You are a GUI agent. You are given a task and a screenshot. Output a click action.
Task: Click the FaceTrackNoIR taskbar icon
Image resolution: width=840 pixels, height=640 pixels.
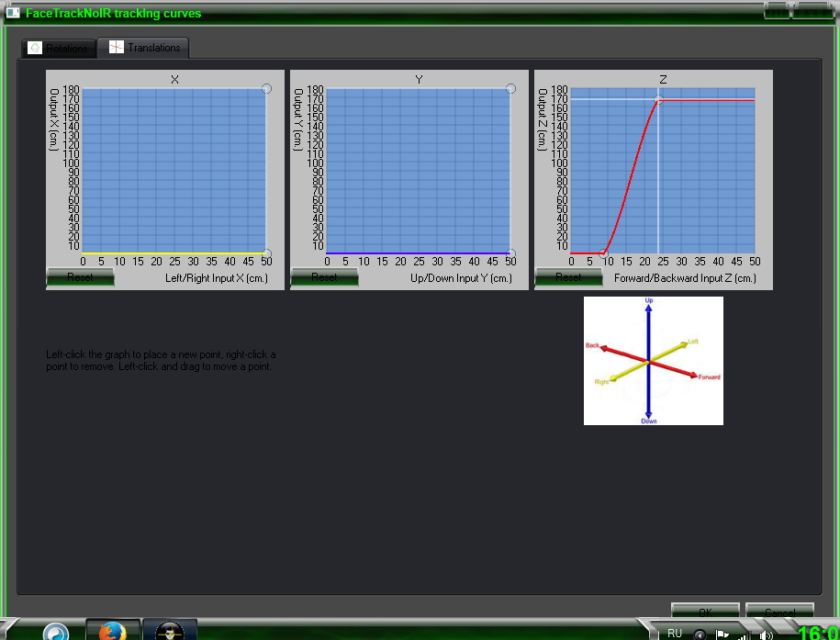170,631
